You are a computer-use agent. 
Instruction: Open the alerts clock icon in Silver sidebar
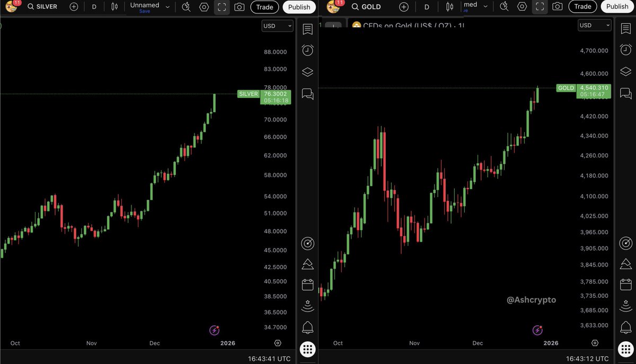click(x=307, y=50)
